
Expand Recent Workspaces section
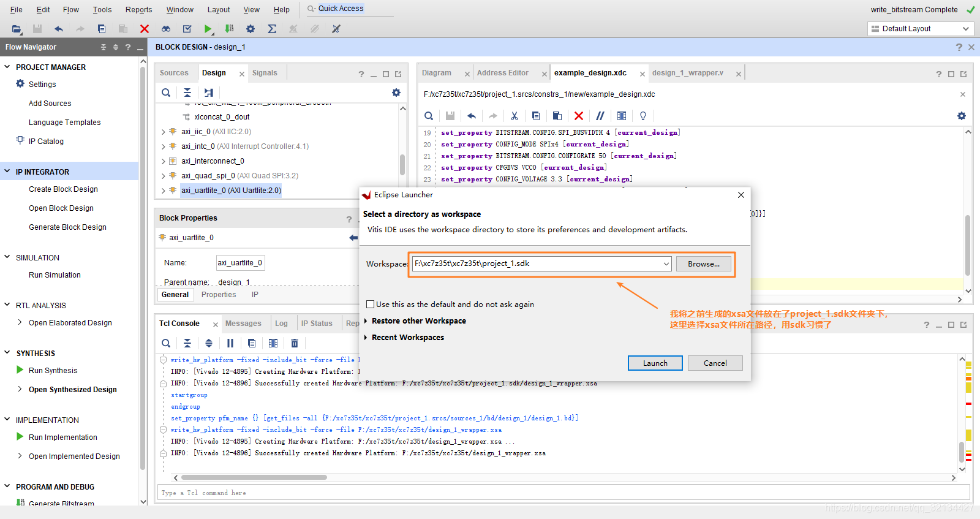click(x=366, y=338)
